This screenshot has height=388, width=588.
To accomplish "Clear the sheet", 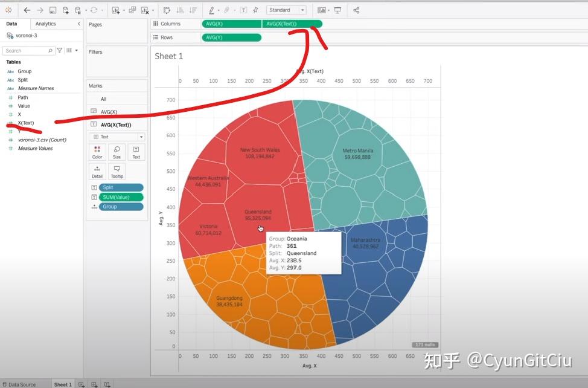I will pyautogui.click(x=145, y=10).
